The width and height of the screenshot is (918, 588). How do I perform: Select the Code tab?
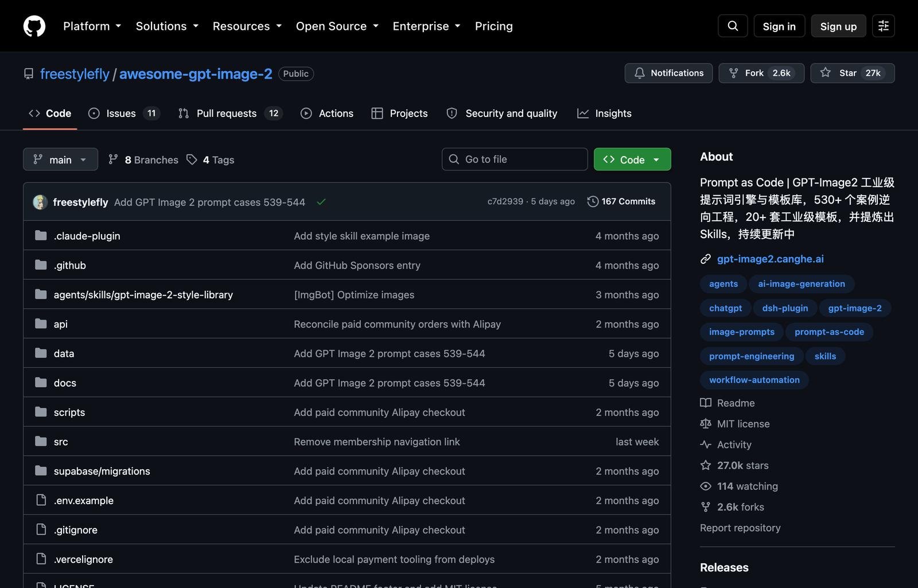tap(50, 114)
